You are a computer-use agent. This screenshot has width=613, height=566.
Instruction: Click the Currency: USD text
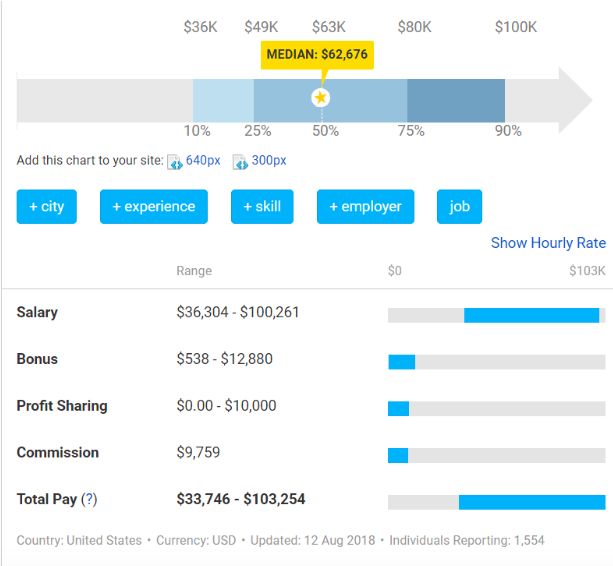196,540
